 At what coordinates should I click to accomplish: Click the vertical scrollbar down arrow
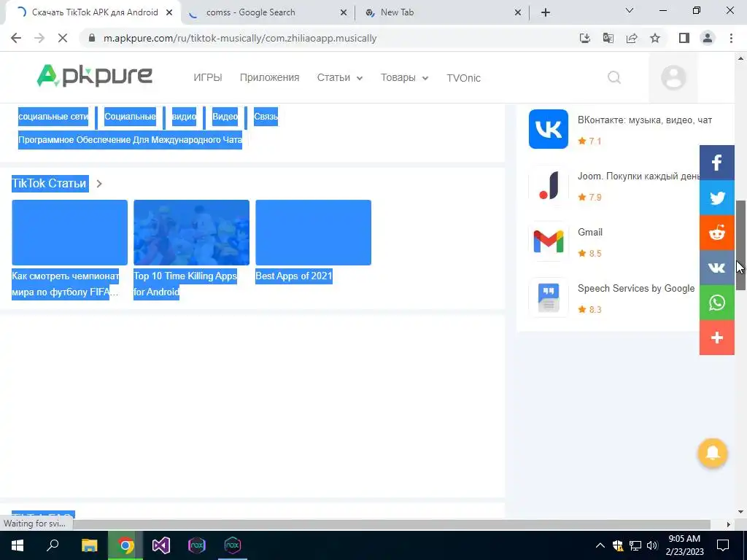pyautogui.click(x=741, y=513)
